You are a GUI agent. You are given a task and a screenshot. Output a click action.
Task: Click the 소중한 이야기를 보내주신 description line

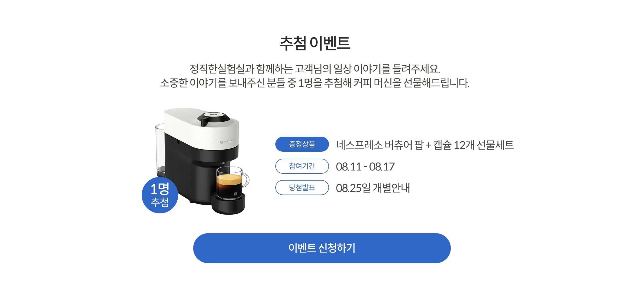(x=315, y=83)
